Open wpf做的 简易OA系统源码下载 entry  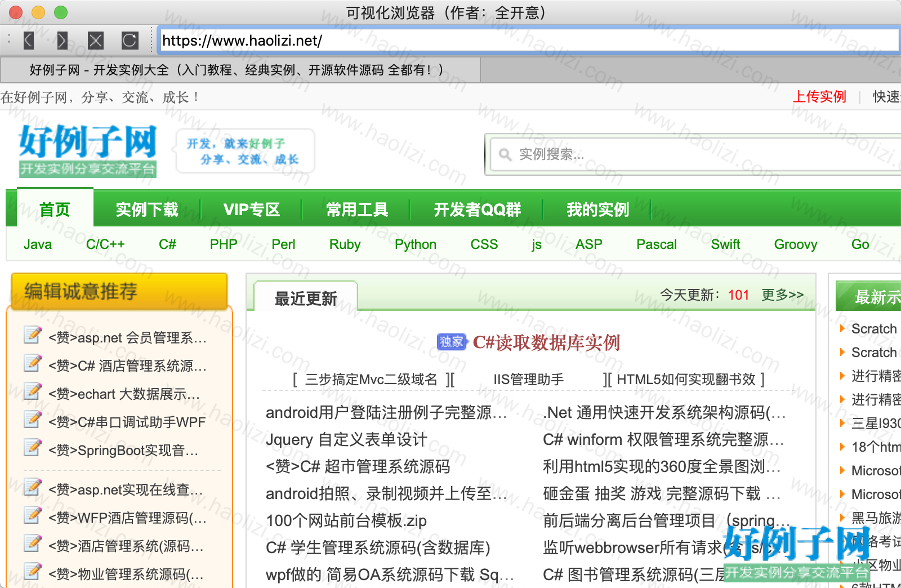[x=390, y=575]
